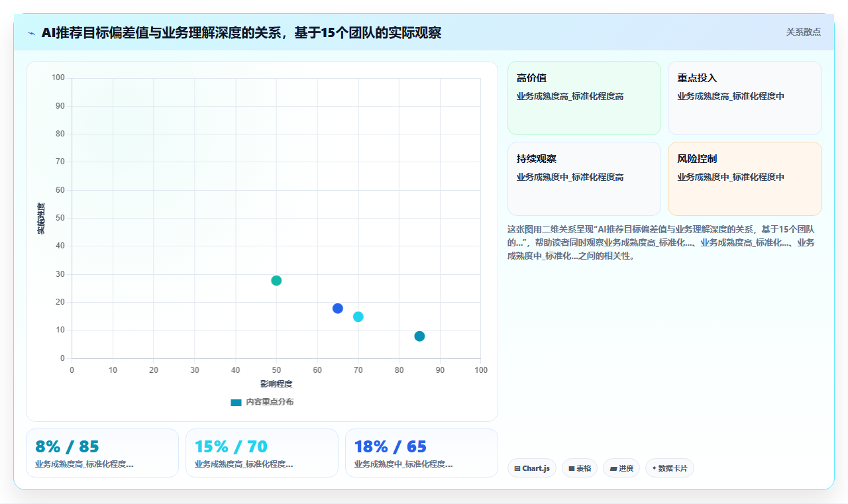The image size is (848, 504).
Task: Click 业务成熟度高_标准化程度高 under 高价值
Action: pos(570,96)
